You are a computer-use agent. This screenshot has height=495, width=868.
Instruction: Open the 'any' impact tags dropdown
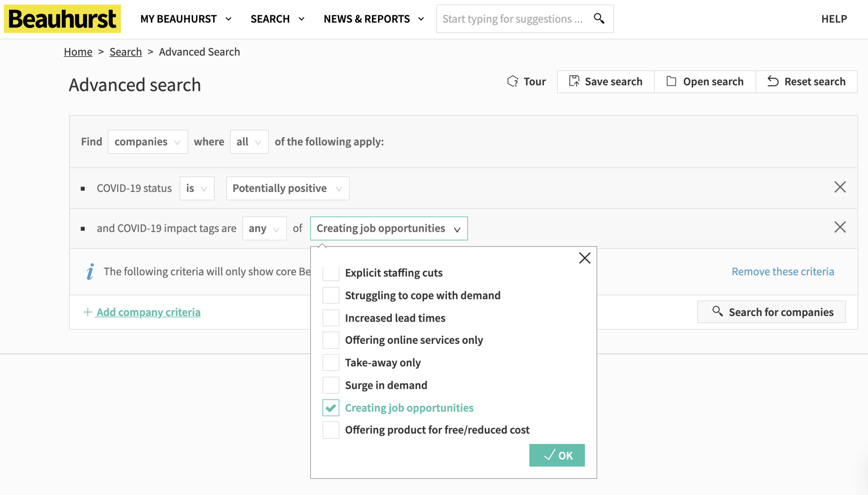tap(264, 229)
